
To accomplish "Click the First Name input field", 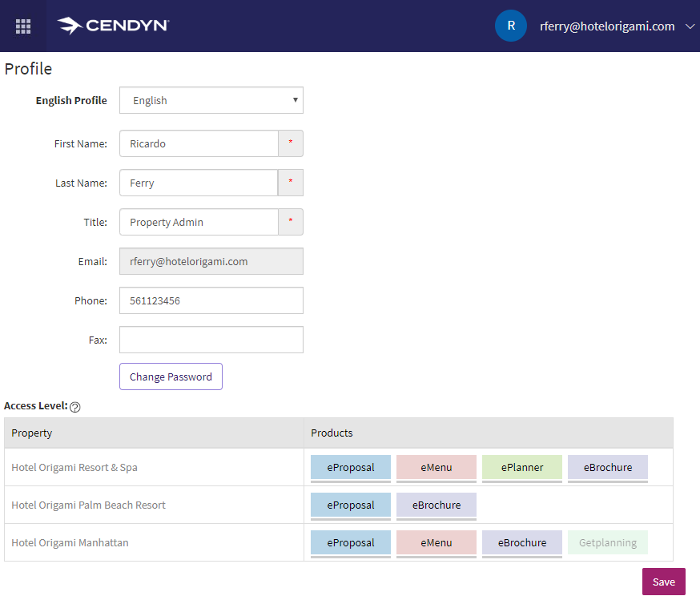I will pyautogui.click(x=199, y=143).
